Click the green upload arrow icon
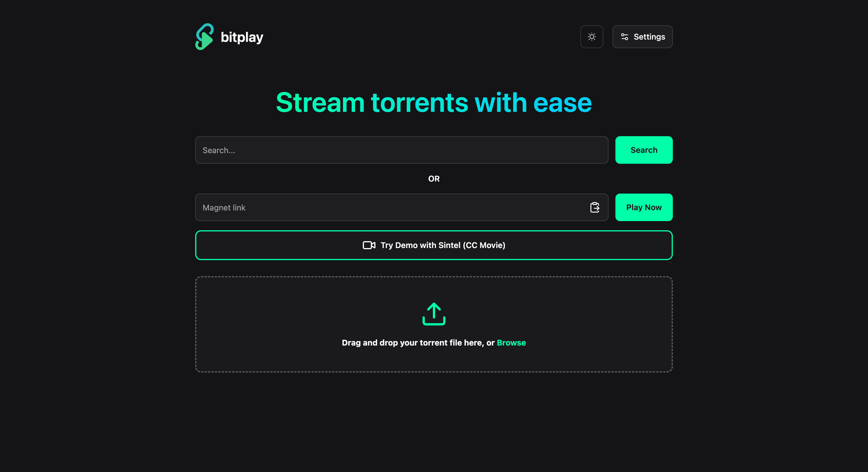Image resolution: width=868 pixels, height=472 pixels. [434, 314]
